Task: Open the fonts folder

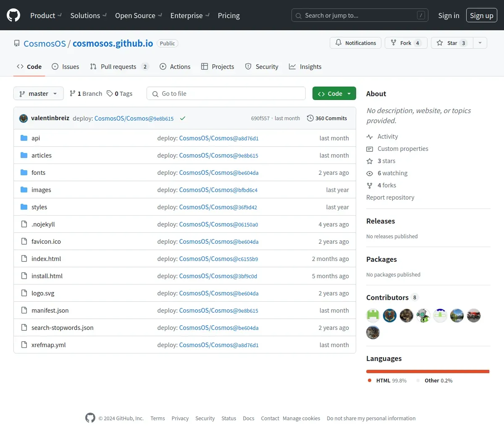Action: pyautogui.click(x=38, y=172)
